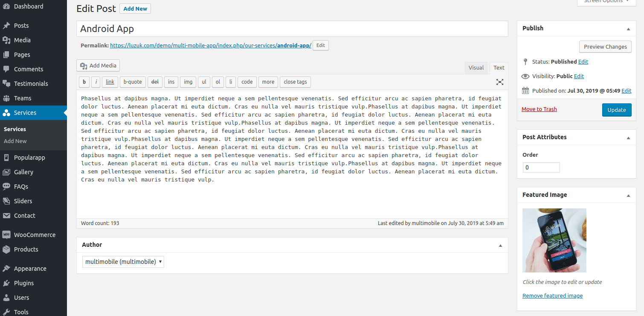The width and height of the screenshot is (644, 316).
Task: Edit the post status link
Action: [583, 62]
